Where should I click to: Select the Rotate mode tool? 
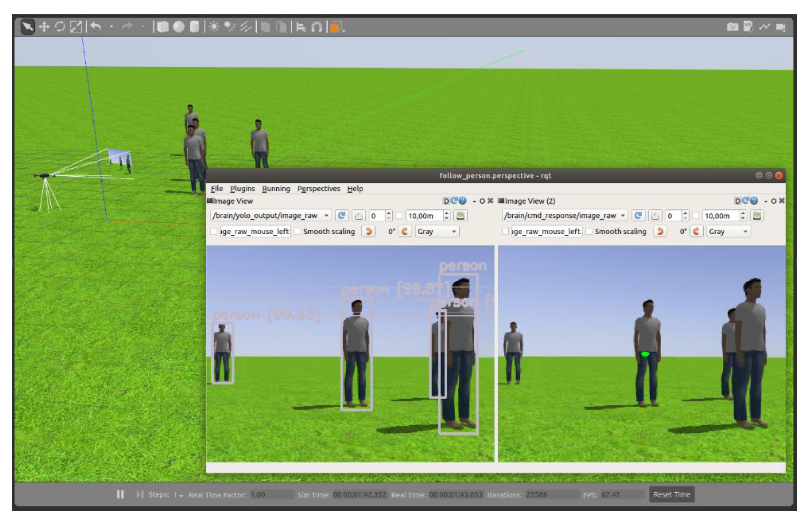(x=60, y=27)
